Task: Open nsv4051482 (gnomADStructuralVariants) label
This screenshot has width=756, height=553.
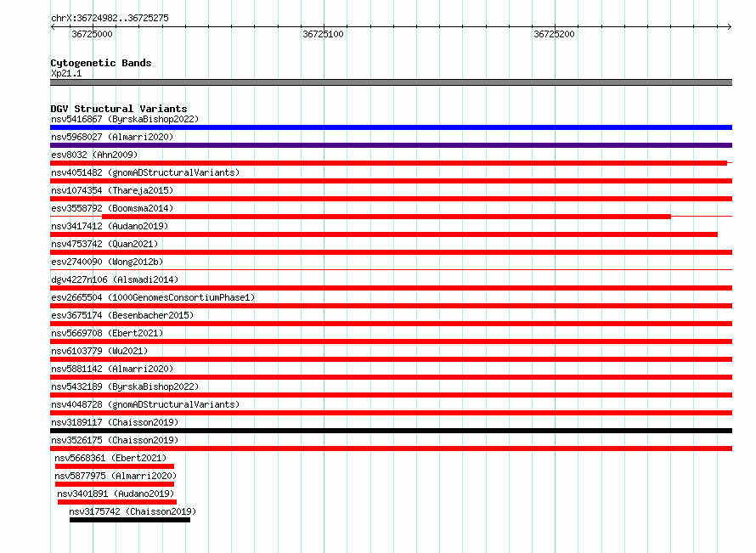Action: 145,172
